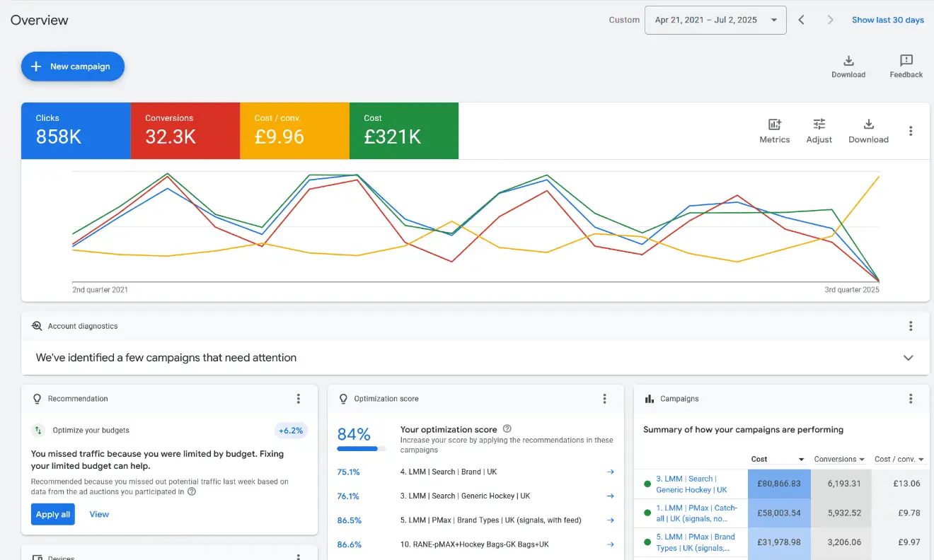934x560 pixels.
Task: Click the top-right page Download icon
Action: [x=848, y=61]
